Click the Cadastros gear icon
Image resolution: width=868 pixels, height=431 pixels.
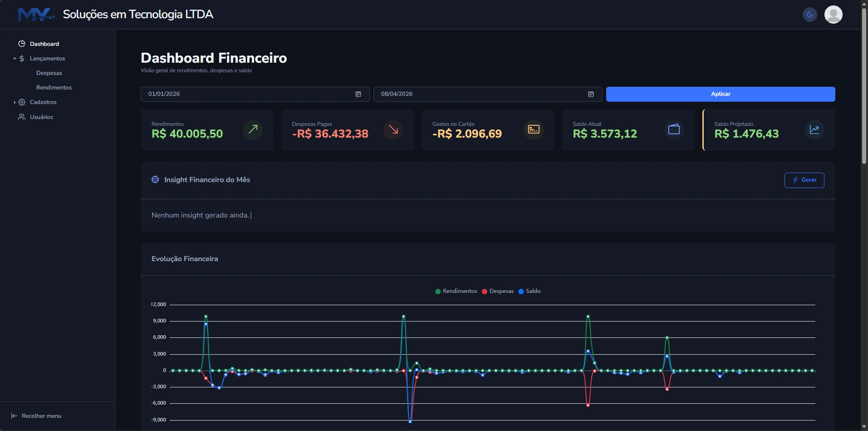point(21,102)
